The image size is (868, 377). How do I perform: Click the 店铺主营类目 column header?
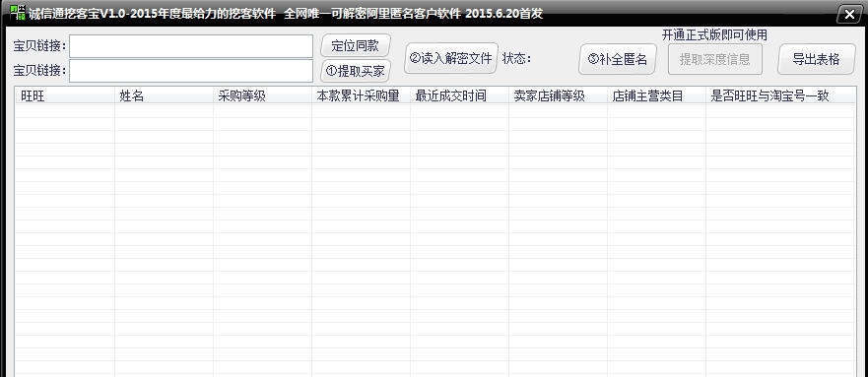[x=656, y=95]
